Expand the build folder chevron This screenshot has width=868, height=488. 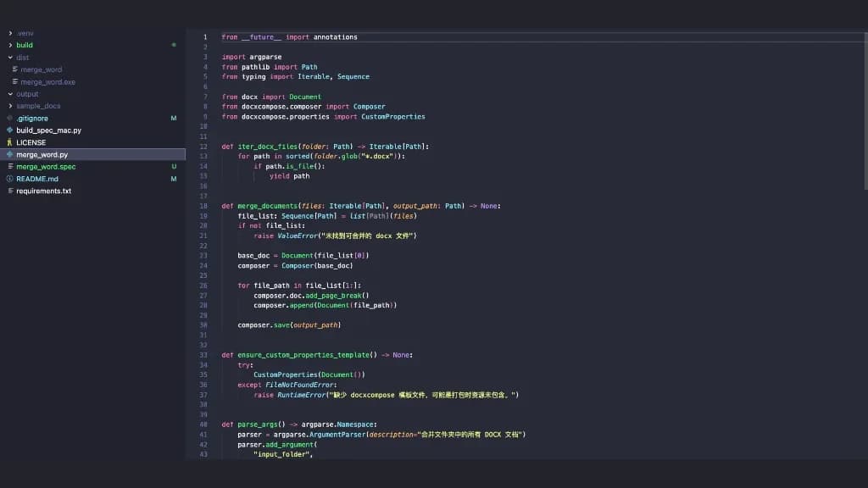point(10,46)
